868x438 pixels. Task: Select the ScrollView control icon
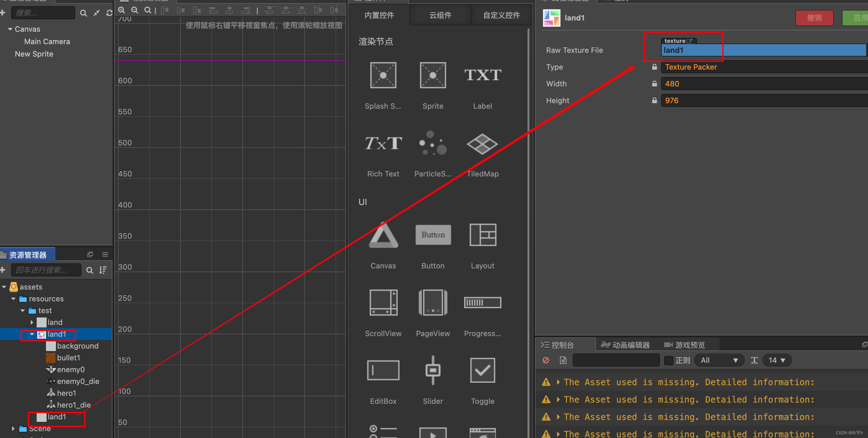coord(383,302)
